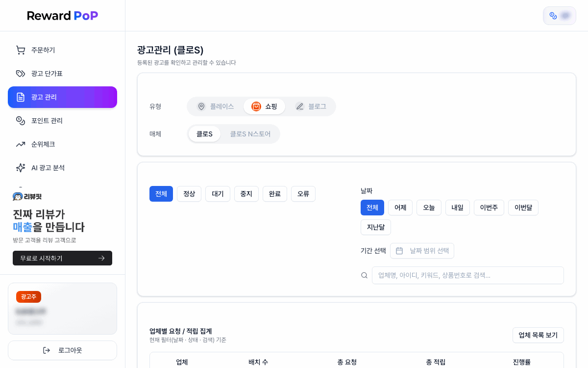This screenshot has height=368, width=588.
Task: Click the pencil icon for 블로그
Action: click(x=300, y=106)
